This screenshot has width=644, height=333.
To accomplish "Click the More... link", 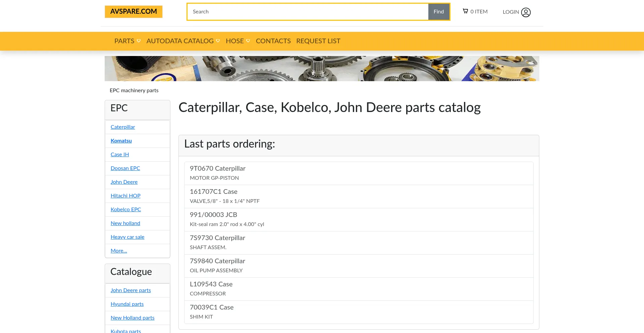I will click(119, 251).
